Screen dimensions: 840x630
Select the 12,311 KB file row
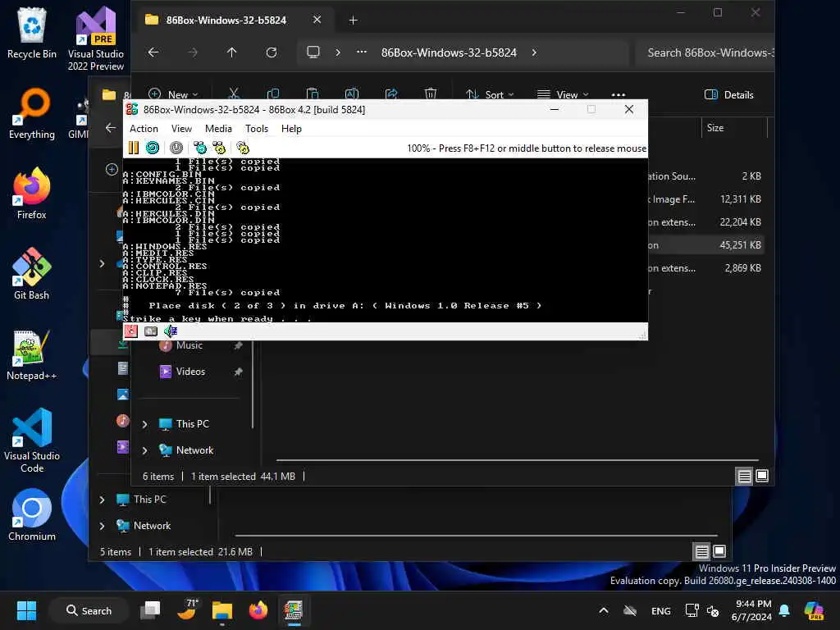(x=706, y=199)
